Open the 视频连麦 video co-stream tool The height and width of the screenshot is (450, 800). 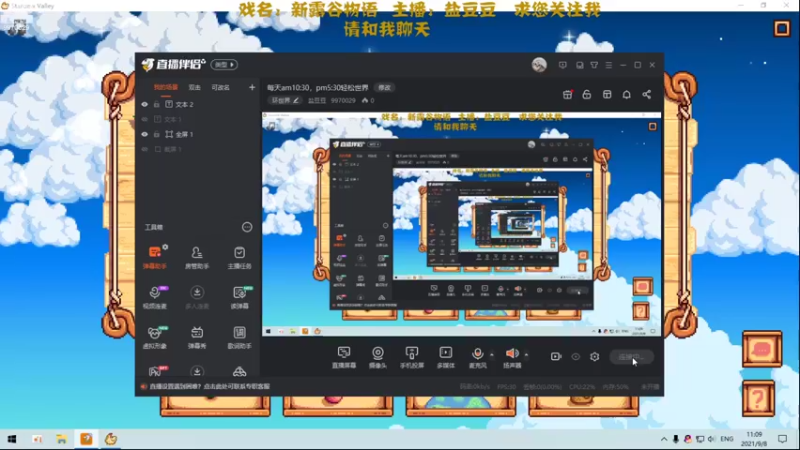tap(155, 297)
